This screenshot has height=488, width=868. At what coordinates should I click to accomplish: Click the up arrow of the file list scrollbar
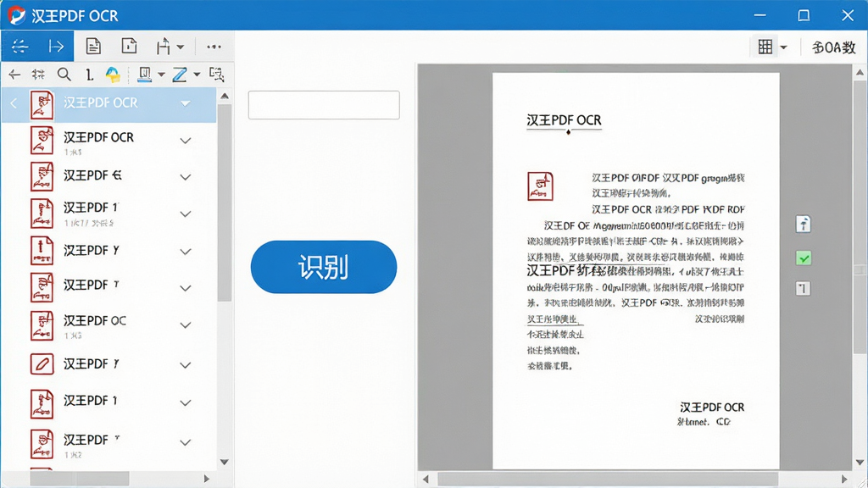[225, 97]
